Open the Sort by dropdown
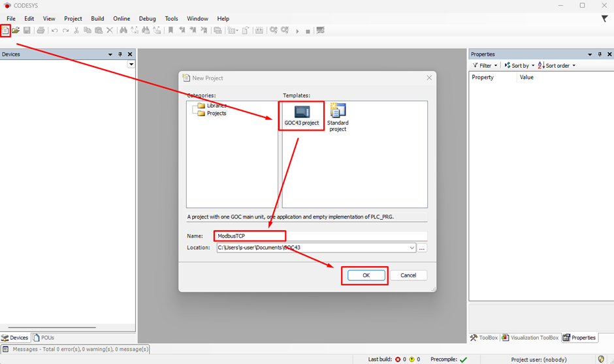This screenshot has height=364, width=614. point(519,66)
